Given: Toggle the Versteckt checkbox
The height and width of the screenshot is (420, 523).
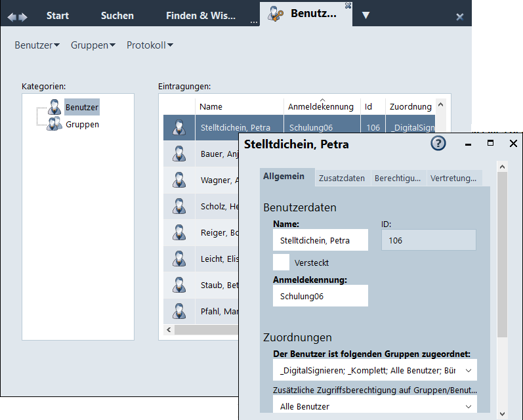Looking at the screenshot, I should pyautogui.click(x=281, y=262).
